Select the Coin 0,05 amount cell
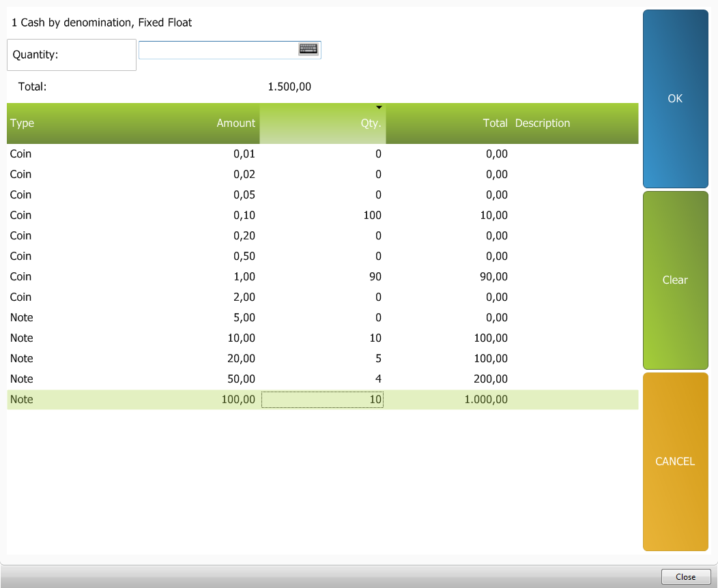Image resolution: width=718 pixels, height=588 pixels. pyautogui.click(x=244, y=195)
